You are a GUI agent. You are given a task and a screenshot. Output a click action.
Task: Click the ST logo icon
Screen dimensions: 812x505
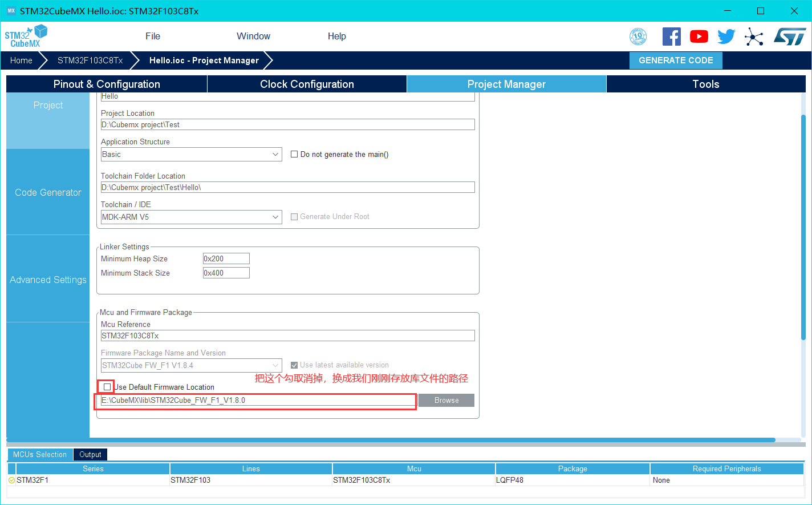click(x=790, y=37)
